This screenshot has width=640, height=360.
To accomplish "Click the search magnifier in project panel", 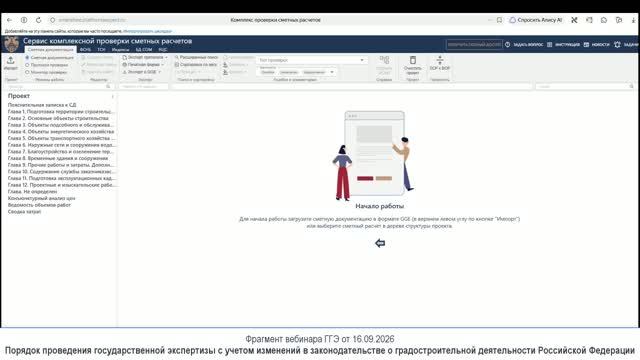I will point(108,87).
